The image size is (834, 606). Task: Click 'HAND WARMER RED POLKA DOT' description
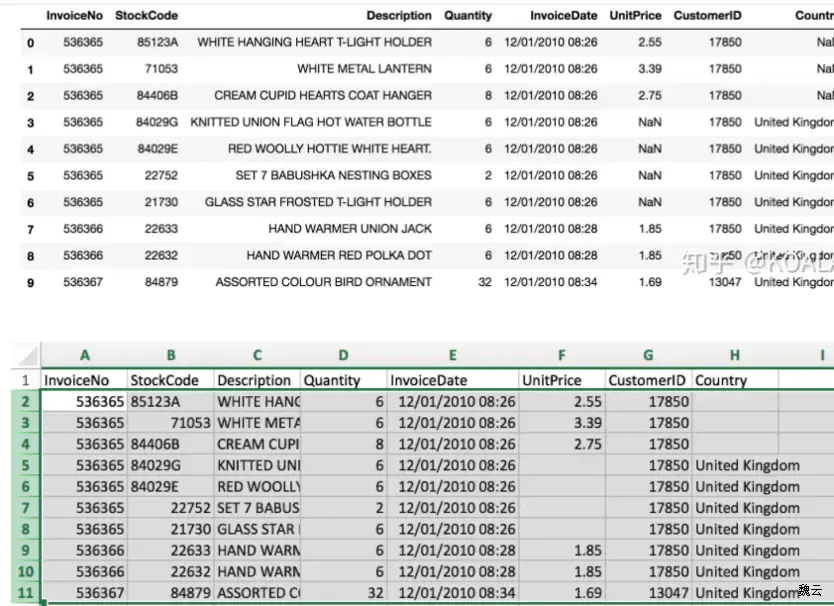(339, 255)
